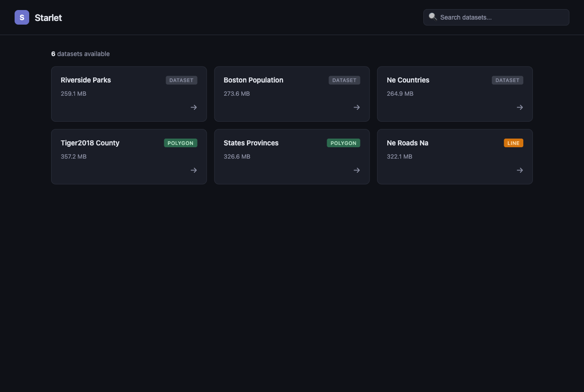
Task: Go to the Starlet home title
Action: click(48, 17)
